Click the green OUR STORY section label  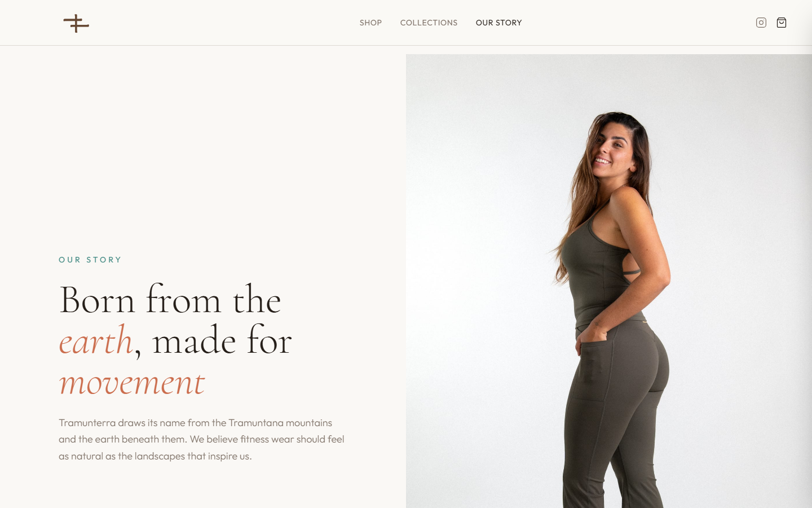point(90,260)
